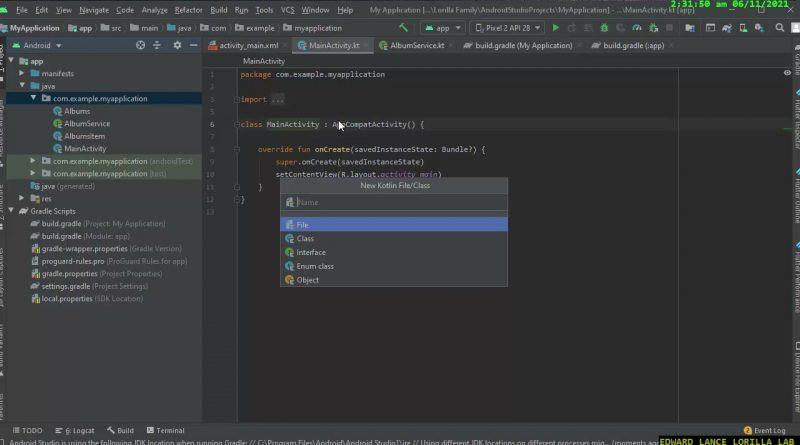Expand com.example.myapplication (test) package

click(33, 174)
